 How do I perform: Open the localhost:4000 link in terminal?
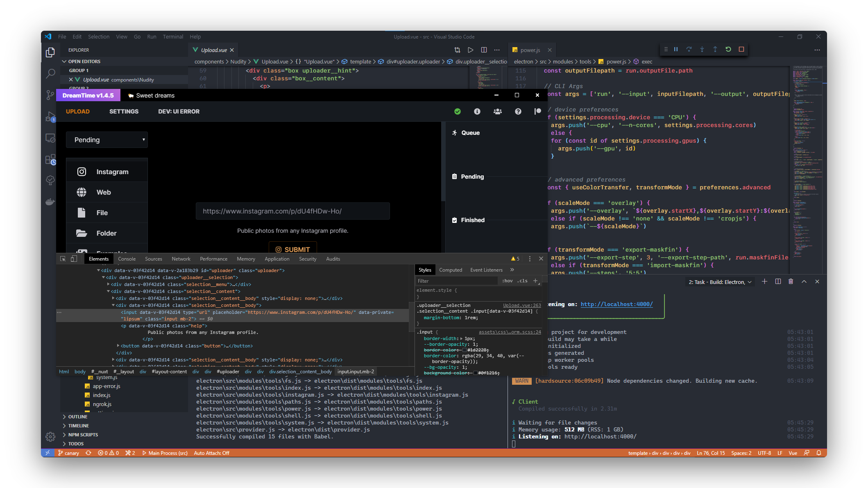pos(616,304)
